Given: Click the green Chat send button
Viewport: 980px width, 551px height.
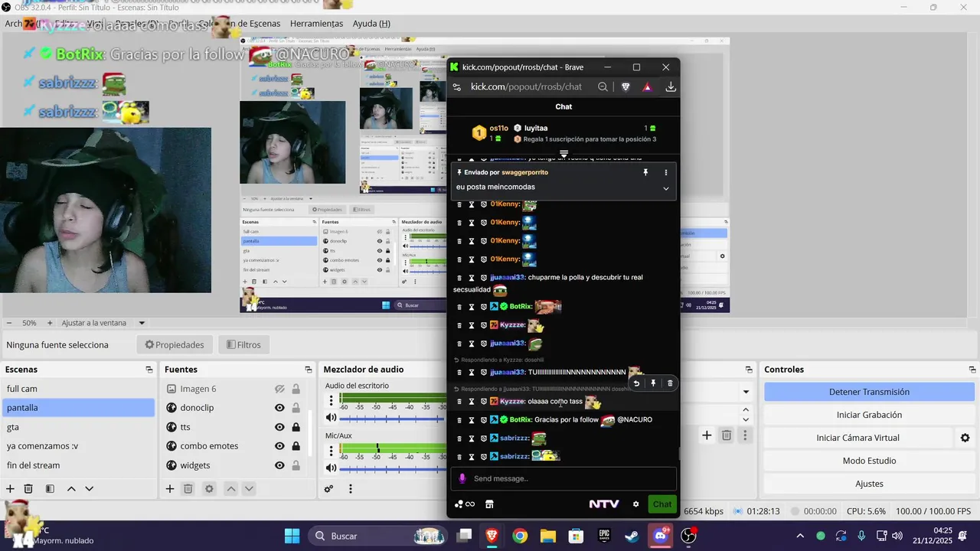Looking at the screenshot, I should coord(662,504).
